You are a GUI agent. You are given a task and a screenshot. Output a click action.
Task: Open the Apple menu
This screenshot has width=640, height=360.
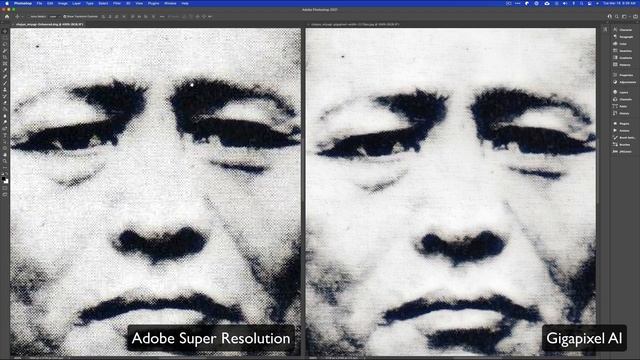point(7,3)
